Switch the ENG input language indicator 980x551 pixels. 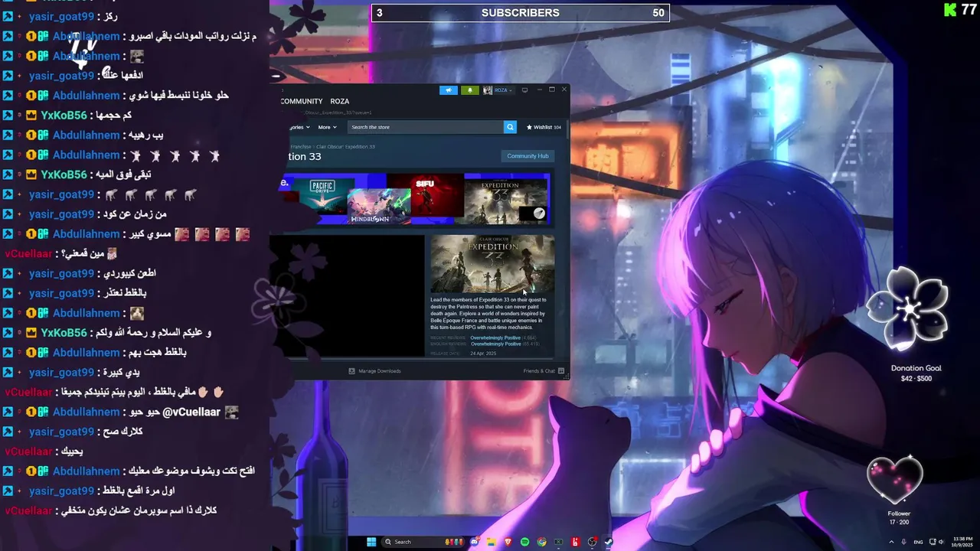click(x=918, y=542)
